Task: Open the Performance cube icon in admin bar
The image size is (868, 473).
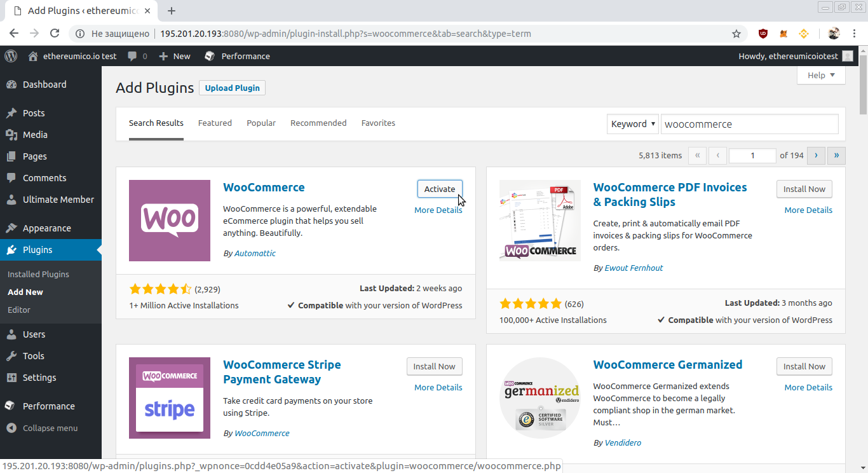Action: click(x=210, y=56)
